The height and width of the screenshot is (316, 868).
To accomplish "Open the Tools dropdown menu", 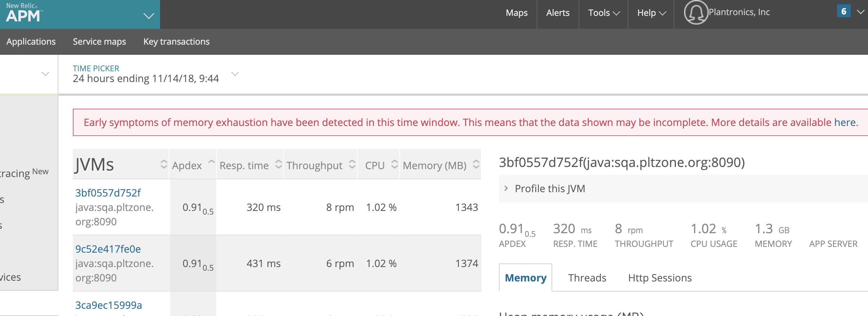I will pyautogui.click(x=604, y=13).
